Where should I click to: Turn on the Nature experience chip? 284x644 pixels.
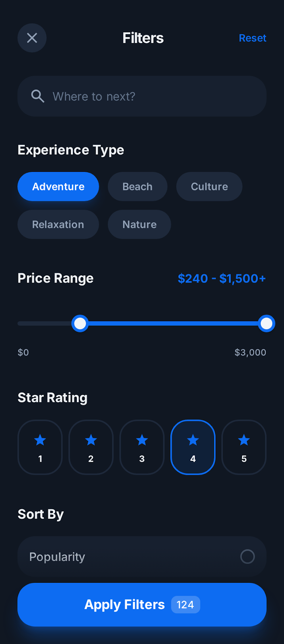140,225
